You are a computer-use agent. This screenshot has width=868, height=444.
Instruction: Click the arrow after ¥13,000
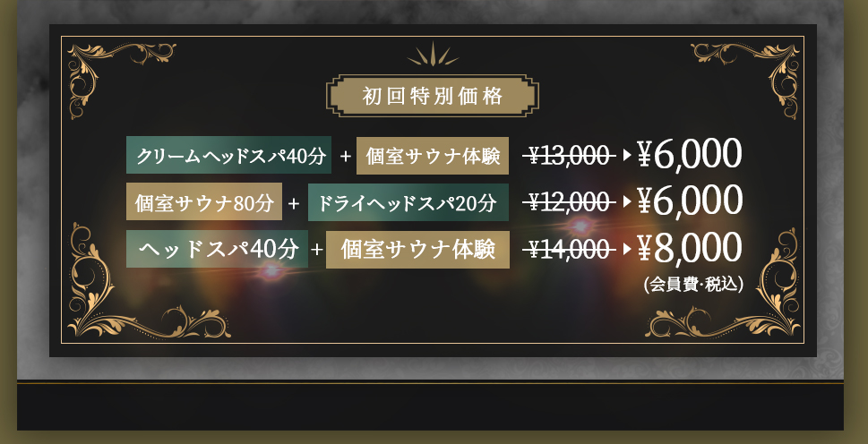pyautogui.click(x=627, y=156)
